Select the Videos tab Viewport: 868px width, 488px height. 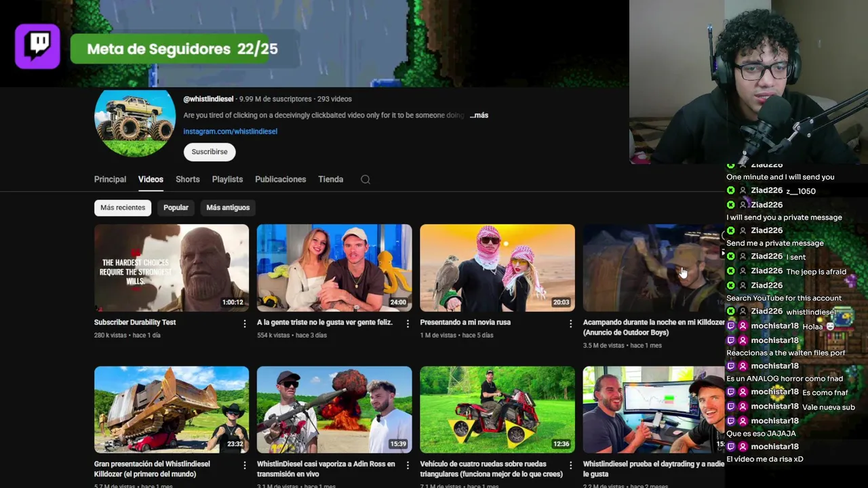click(x=151, y=180)
